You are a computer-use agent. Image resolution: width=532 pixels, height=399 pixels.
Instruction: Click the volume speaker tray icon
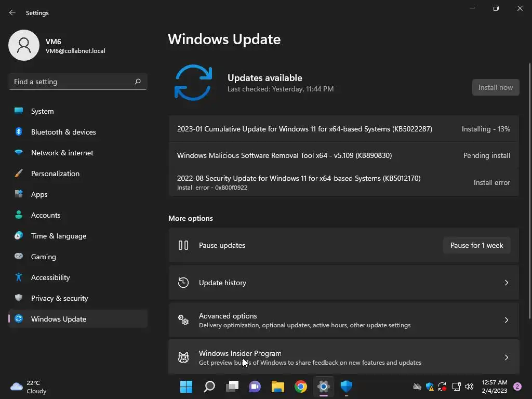tap(469, 387)
